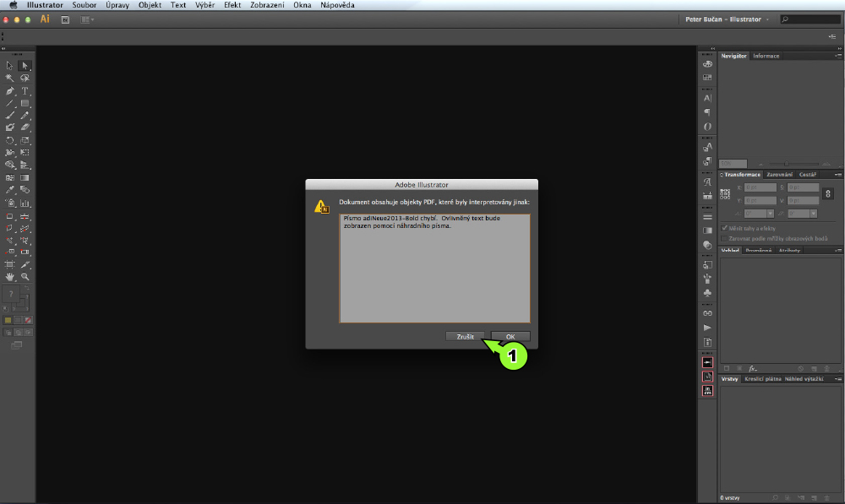The image size is (845, 504).
Task: Click the fill color box in toolbox
Action: [x=11, y=294]
